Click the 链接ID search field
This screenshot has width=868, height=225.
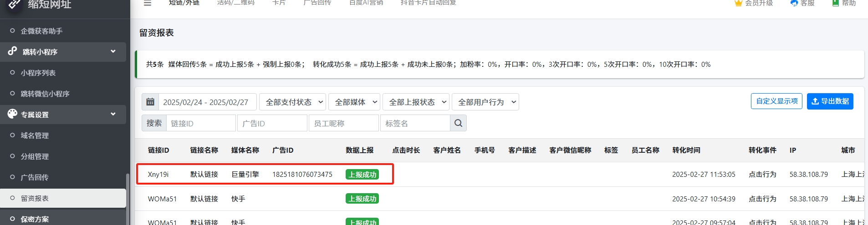tap(201, 123)
